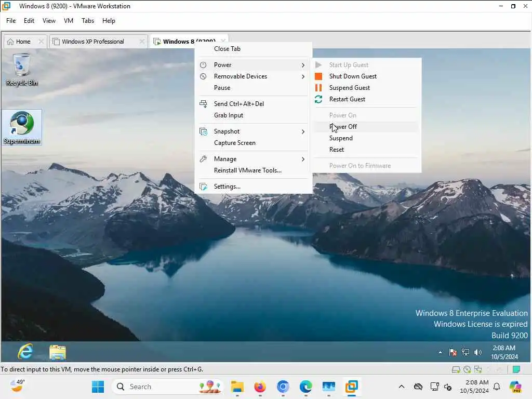Open the guest network tray icon
The image size is (532, 399).
[x=465, y=352]
